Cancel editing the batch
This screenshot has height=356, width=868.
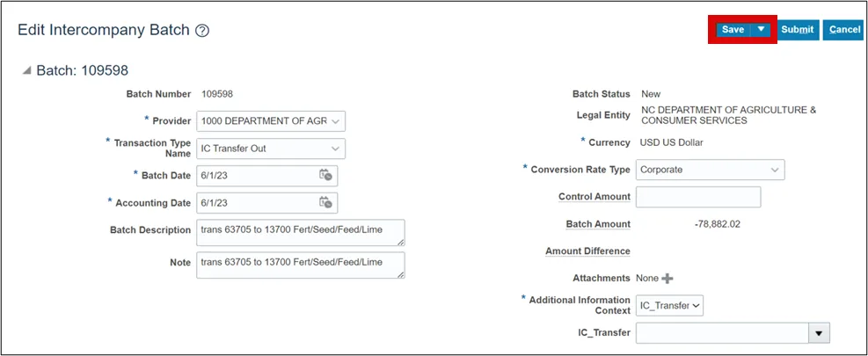tap(844, 29)
